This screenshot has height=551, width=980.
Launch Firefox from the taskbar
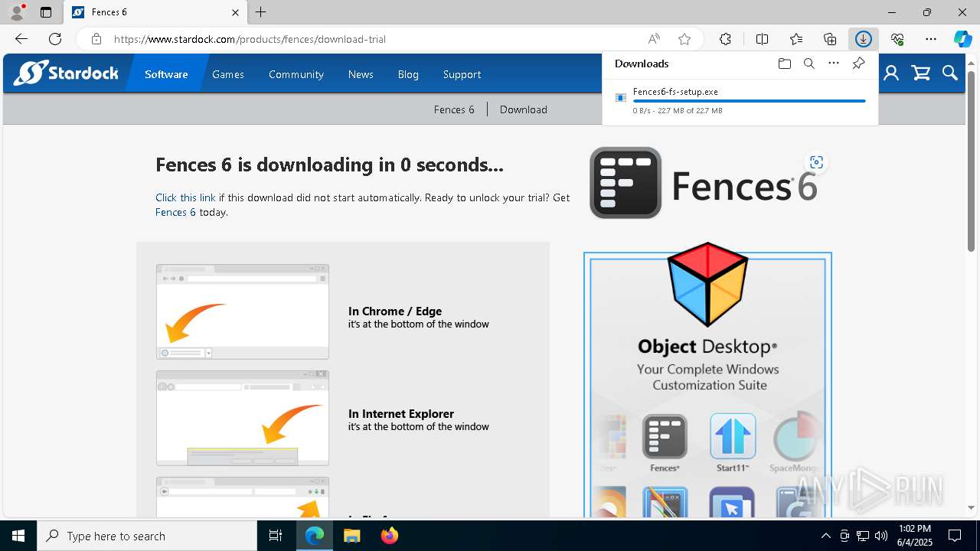coord(390,536)
